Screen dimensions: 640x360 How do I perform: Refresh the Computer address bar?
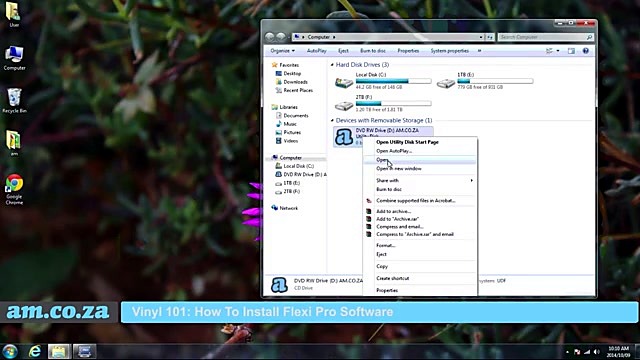click(489, 37)
